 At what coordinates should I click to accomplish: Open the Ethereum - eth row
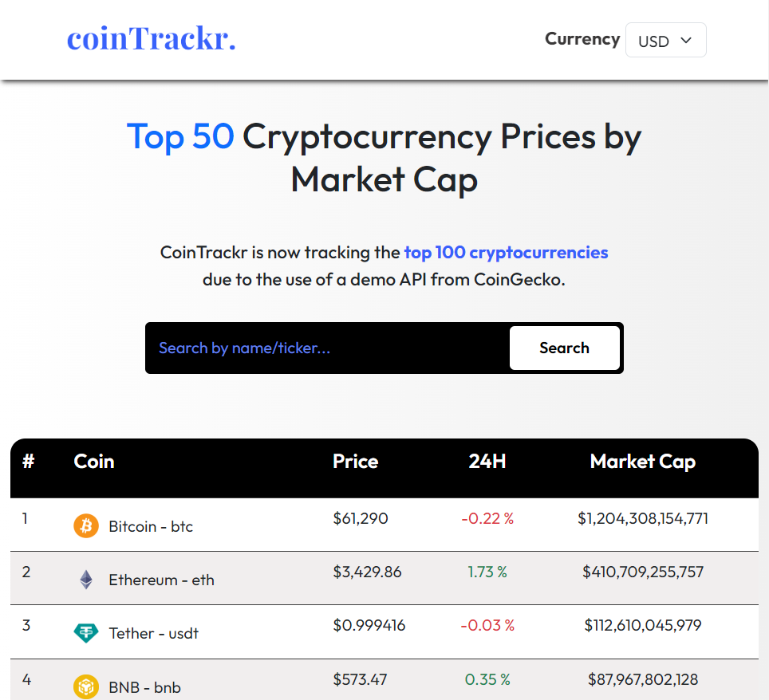(x=161, y=580)
